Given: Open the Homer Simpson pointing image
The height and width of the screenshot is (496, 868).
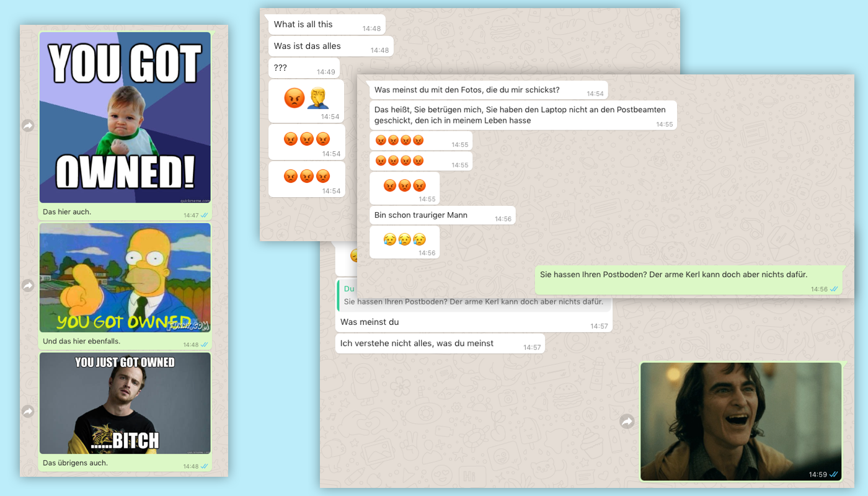Looking at the screenshot, I should (125, 278).
